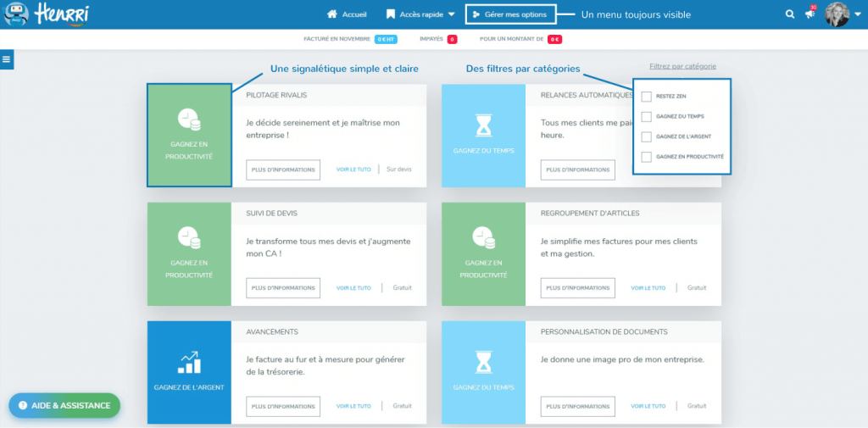
Task: Click Suivi de devis productivity tile
Action: coord(189,254)
